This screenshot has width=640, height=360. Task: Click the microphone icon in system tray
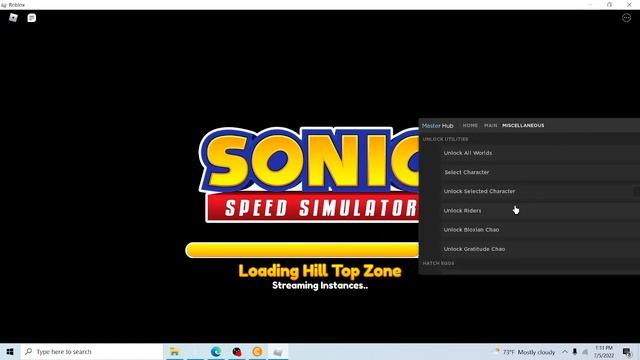(x=575, y=351)
